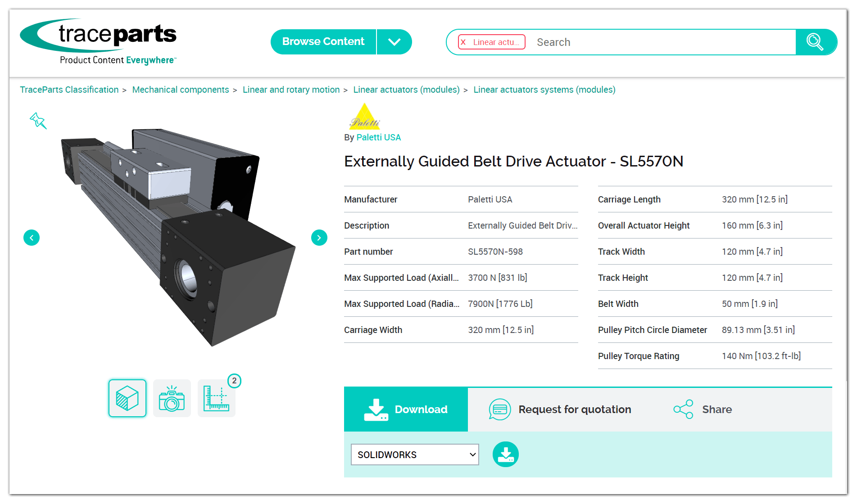Click the Request for quotation icon
857x504 pixels.
click(500, 409)
